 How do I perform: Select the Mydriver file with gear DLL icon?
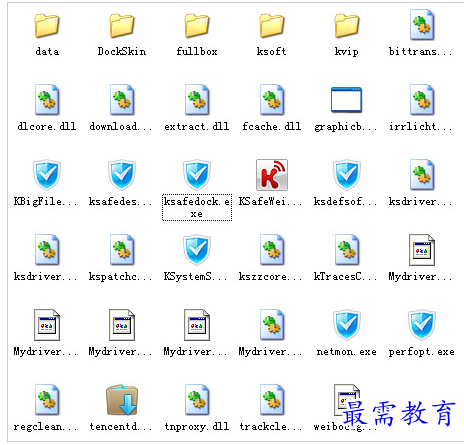(272, 325)
